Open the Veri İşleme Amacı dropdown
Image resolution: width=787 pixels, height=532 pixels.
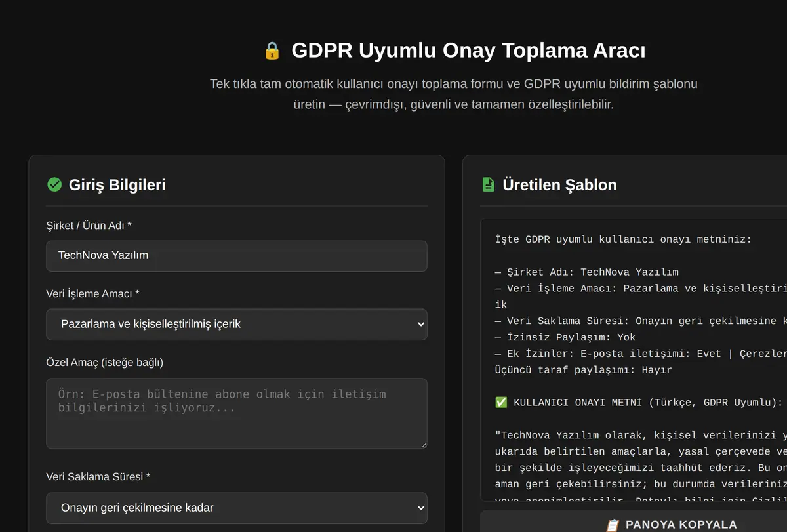(x=237, y=324)
